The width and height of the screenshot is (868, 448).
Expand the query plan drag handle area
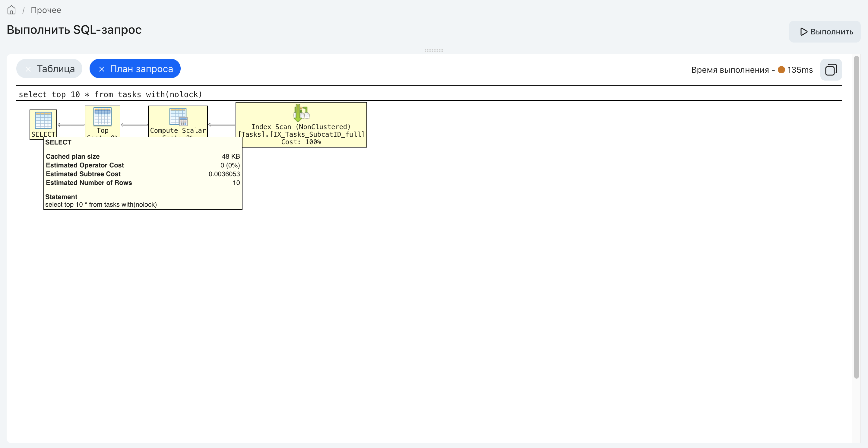coord(433,51)
